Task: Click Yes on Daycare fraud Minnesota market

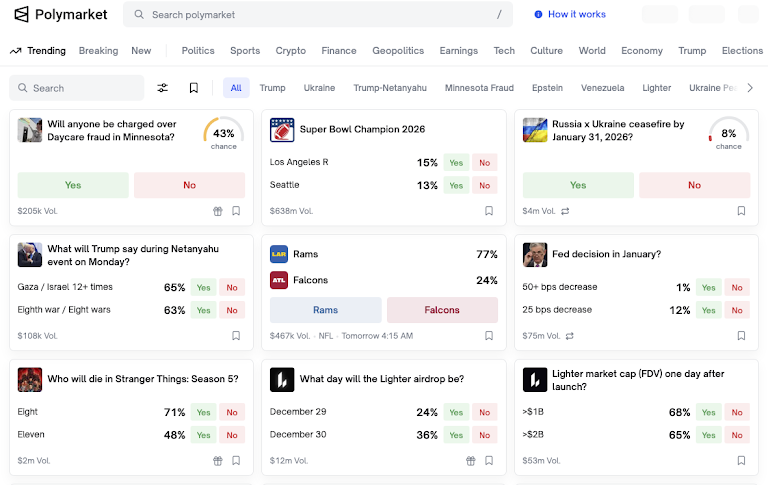Action: click(x=73, y=185)
